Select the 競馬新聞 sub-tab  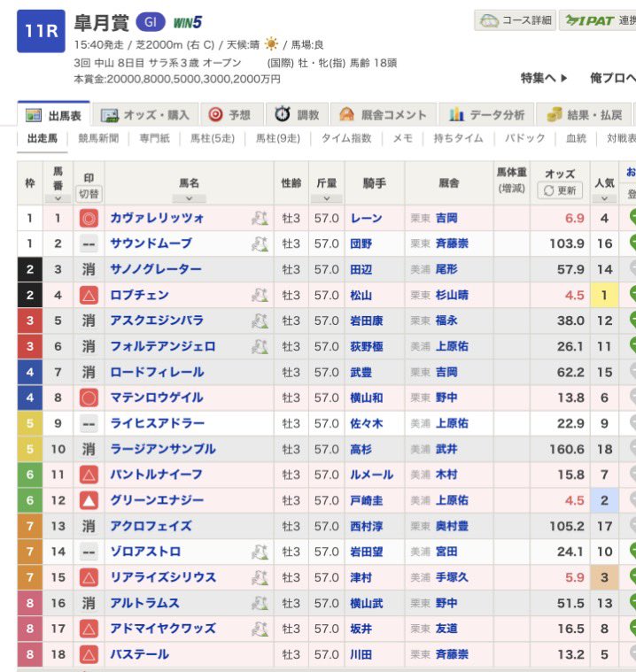[x=98, y=138]
